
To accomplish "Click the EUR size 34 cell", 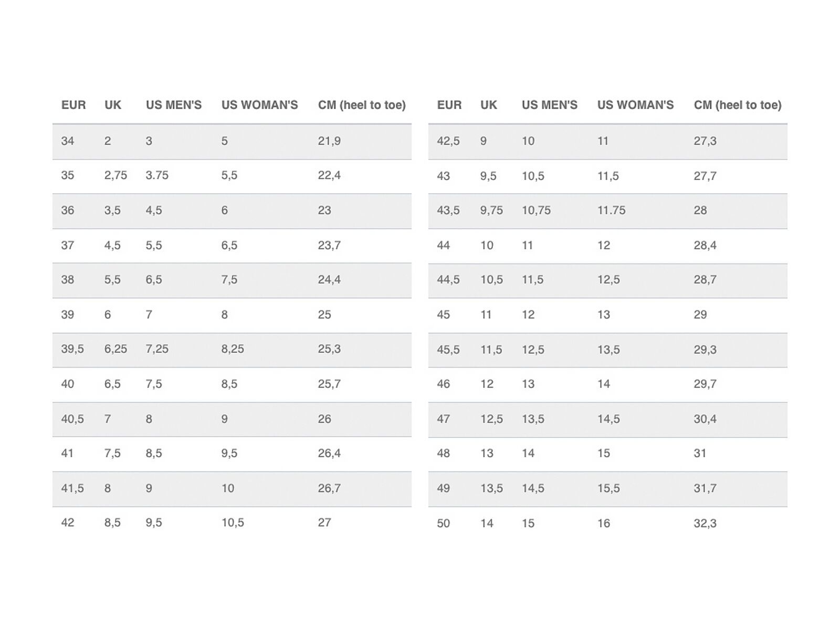I will pyautogui.click(x=68, y=141).
